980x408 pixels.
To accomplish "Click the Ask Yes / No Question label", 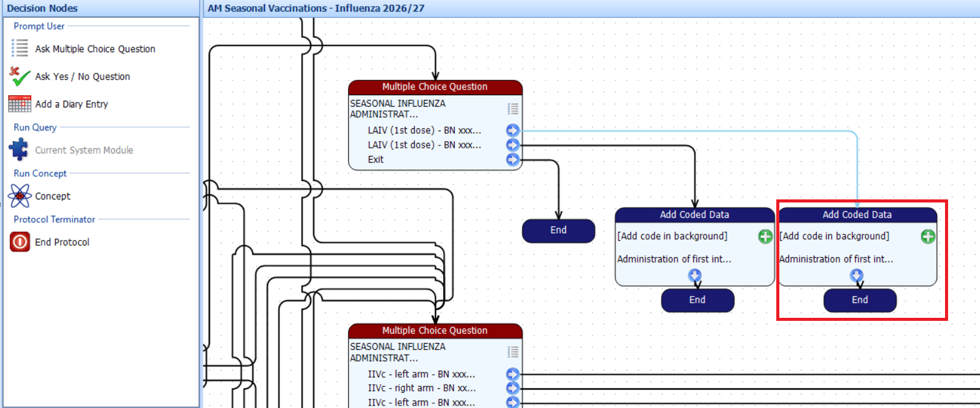I will (x=82, y=77).
